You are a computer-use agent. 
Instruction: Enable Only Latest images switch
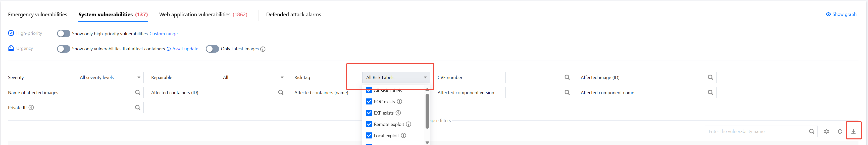tap(212, 49)
